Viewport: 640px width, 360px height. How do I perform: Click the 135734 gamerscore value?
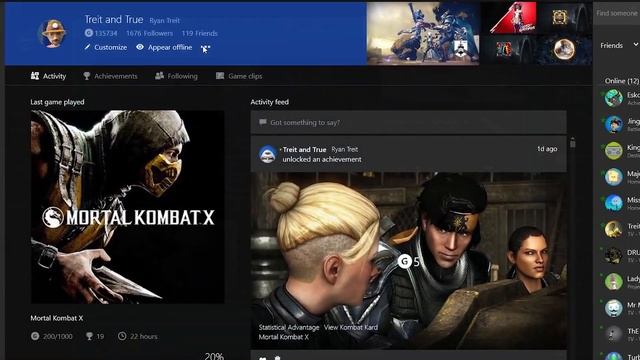click(x=106, y=33)
